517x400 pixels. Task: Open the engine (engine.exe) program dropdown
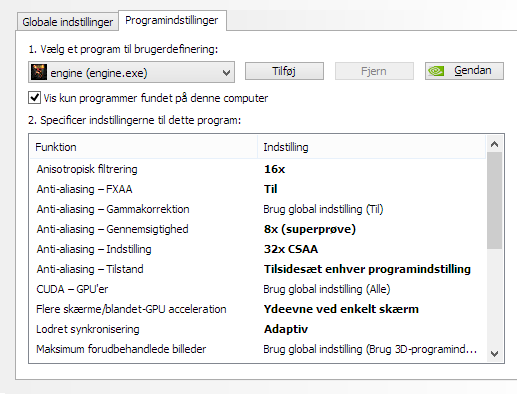131,72
